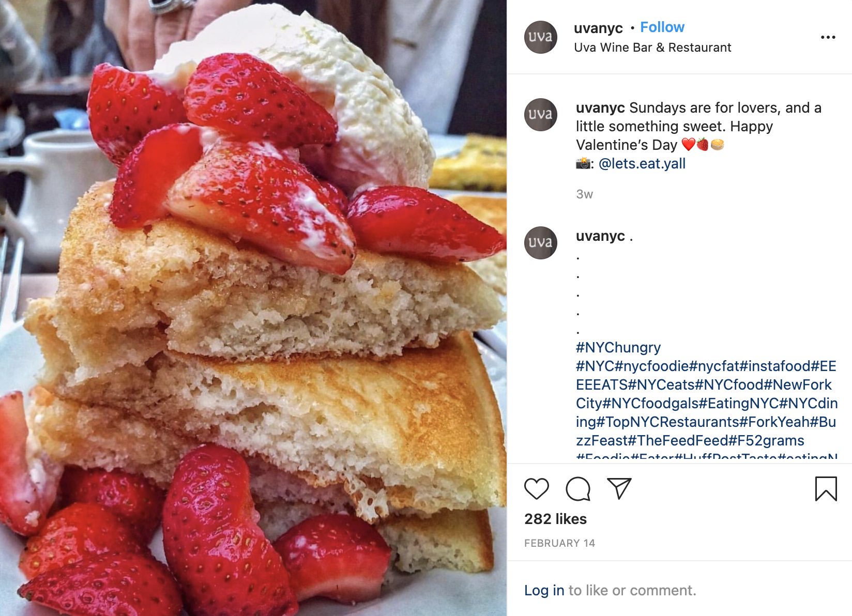Open comments with the speech bubble icon
852x616 pixels.
click(577, 489)
